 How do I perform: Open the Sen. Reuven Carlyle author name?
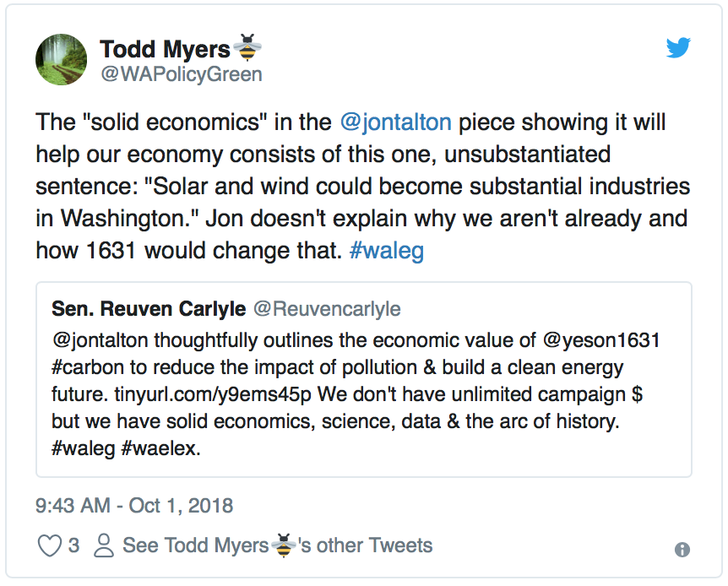pos(149,309)
